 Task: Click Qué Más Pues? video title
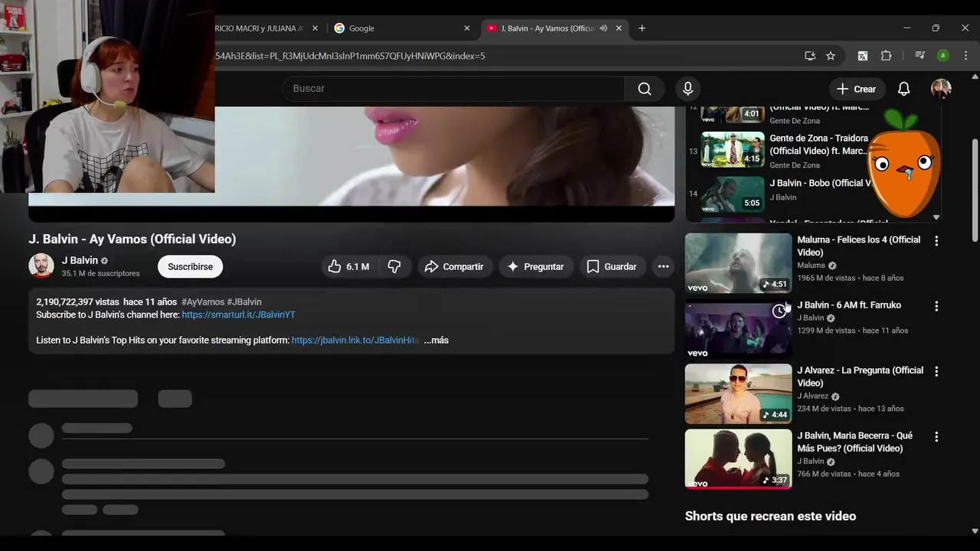854,442
